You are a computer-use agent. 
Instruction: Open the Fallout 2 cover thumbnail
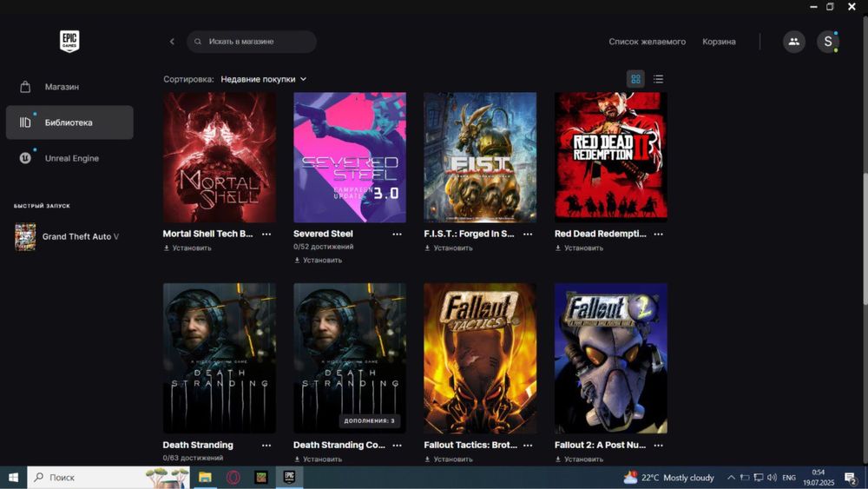point(610,359)
